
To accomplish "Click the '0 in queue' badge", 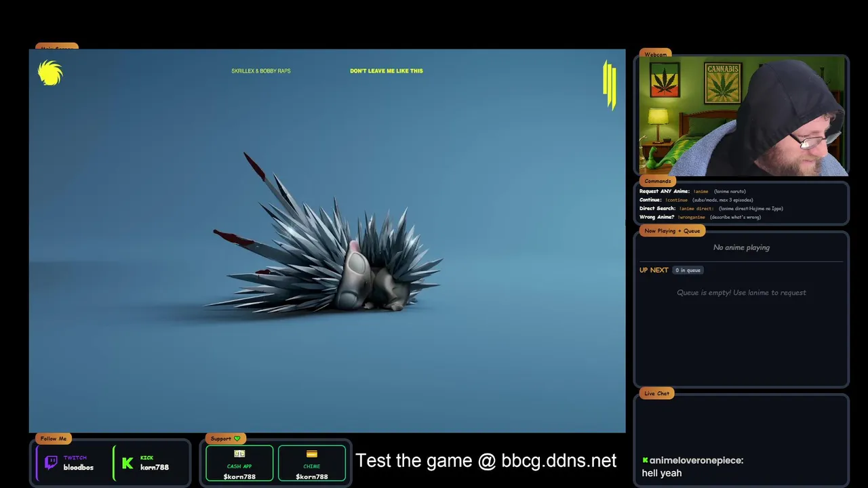I will 688,270.
